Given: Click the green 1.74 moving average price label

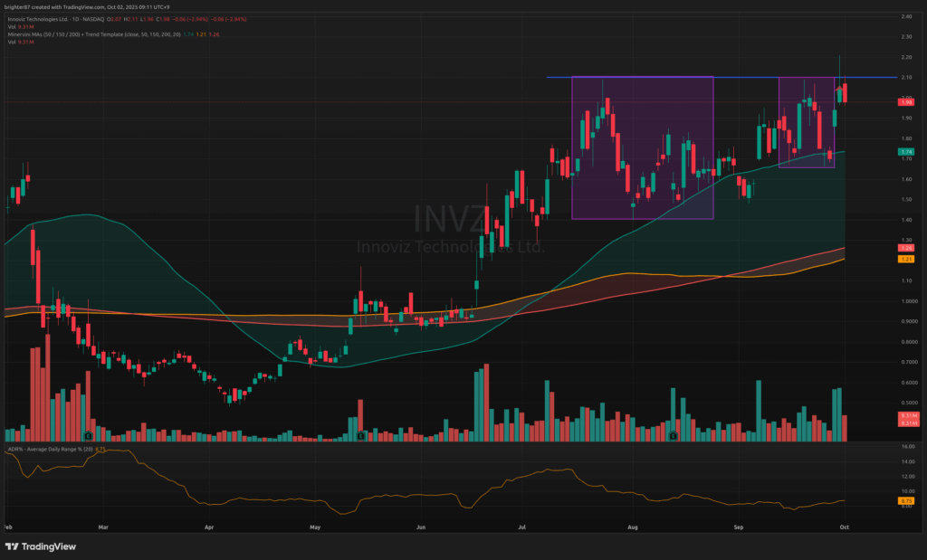Looking at the screenshot, I should point(906,151).
